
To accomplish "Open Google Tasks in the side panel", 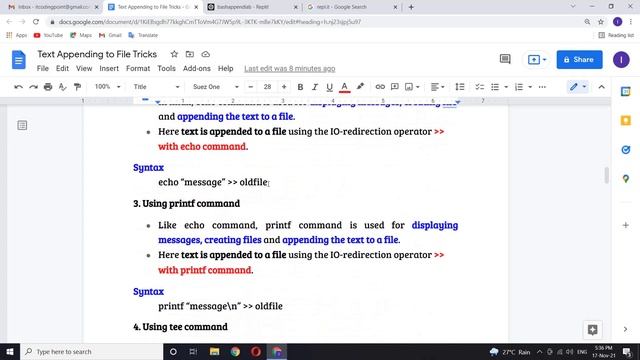I will pos(625,150).
